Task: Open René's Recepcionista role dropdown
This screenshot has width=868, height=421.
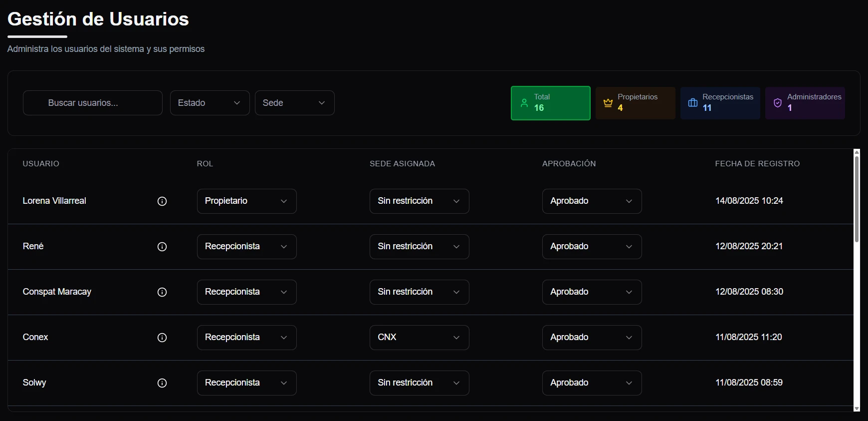Action: [246, 247]
